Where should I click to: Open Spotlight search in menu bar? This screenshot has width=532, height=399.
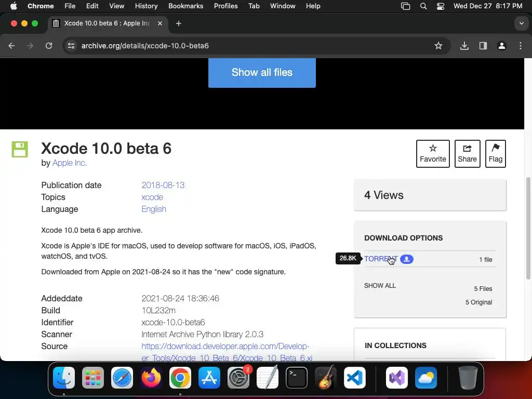point(423,6)
